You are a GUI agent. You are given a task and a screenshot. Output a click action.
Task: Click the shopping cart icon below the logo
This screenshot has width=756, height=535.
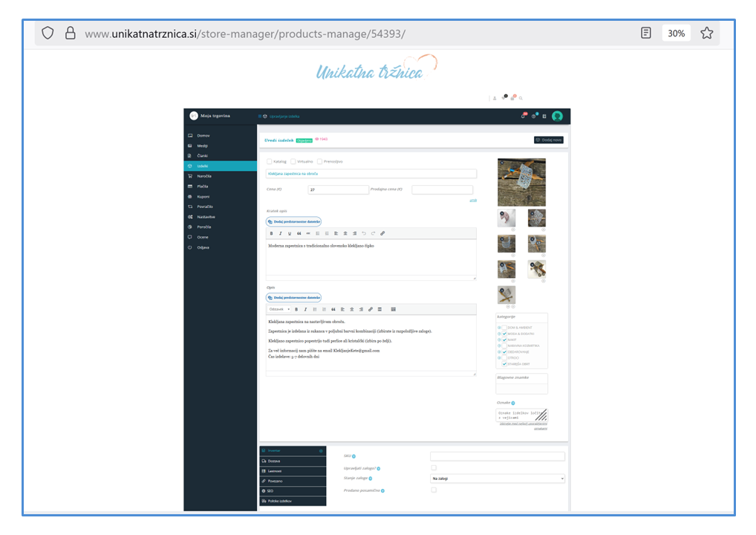(512, 97)
